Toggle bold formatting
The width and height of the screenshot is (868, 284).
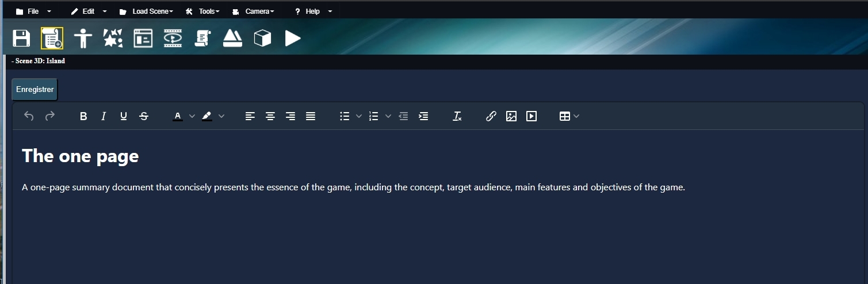[83, 116]
